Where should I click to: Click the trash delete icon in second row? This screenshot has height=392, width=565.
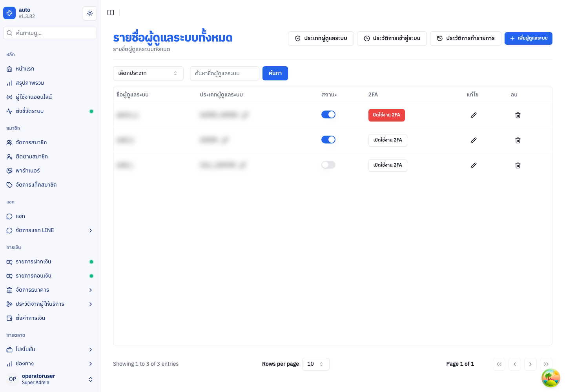point(518,140)
